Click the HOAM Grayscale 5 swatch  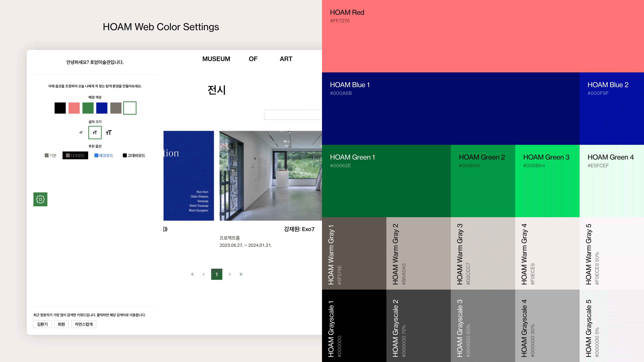pyautogui.click(x=612, y=326)
